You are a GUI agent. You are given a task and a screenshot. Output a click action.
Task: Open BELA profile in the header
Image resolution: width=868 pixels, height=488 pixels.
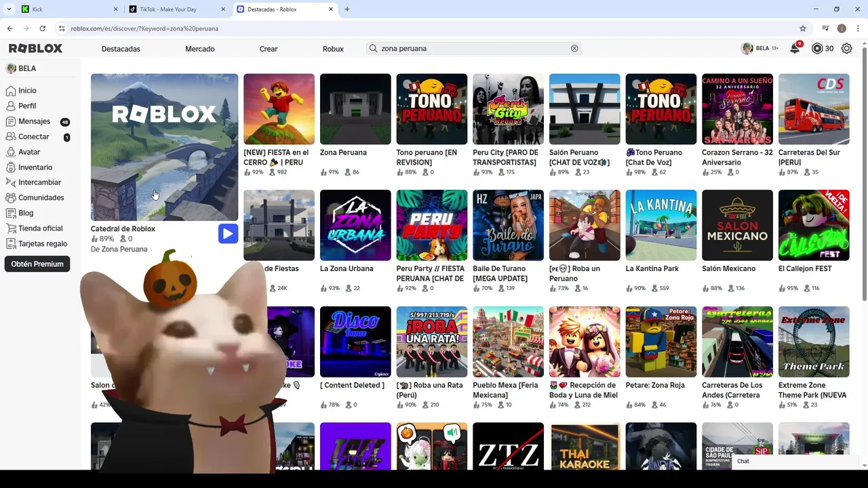pos(759,49)
